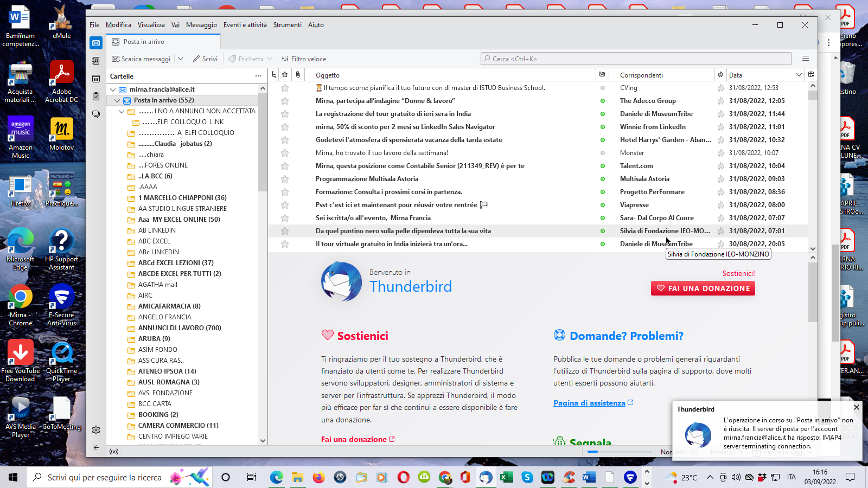Image resolution: width=868 pixels, height=488 pixels.
Task: Click the Cerca search field
Action: pyautogui.click(x=636, y=59)
